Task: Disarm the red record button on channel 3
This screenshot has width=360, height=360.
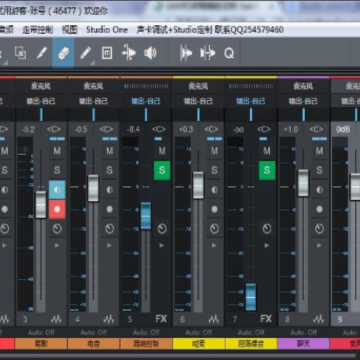Action: point(57,209)
